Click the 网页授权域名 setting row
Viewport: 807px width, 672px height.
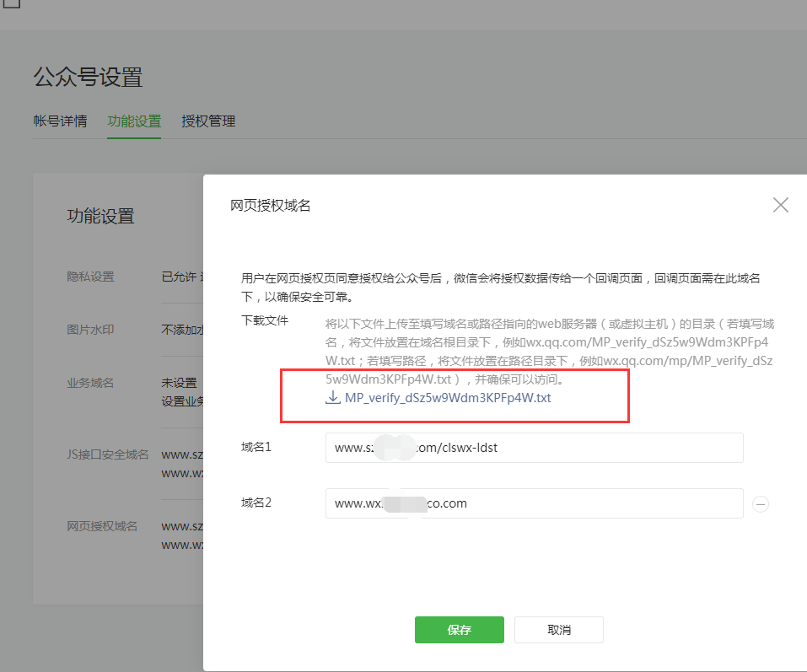101,525
